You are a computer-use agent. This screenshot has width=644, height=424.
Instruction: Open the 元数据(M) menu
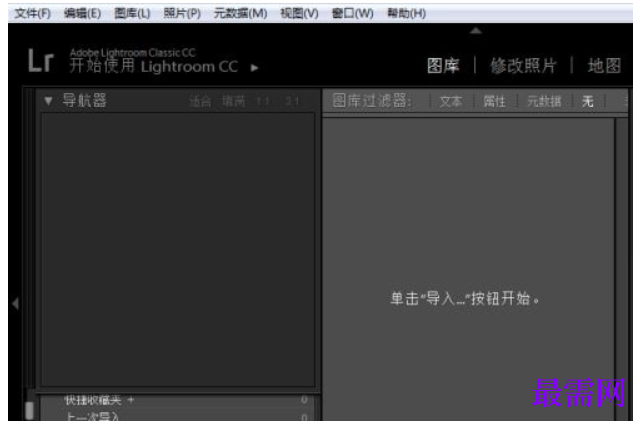click(x=240, y=14)
